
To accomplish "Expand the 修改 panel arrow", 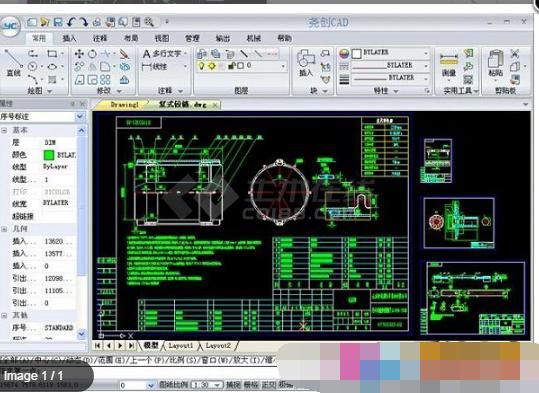I will 119,91.
